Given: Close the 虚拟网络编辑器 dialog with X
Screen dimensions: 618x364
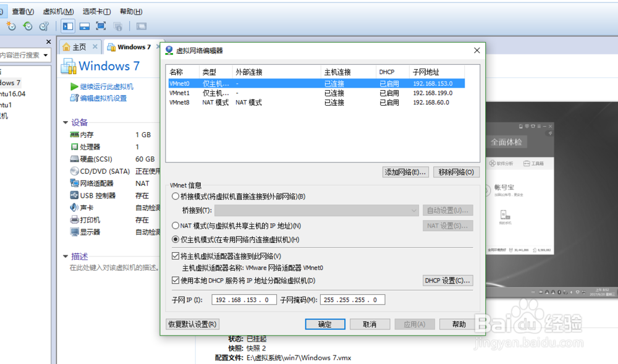Looking at the screenshot, I should [477, 51].
